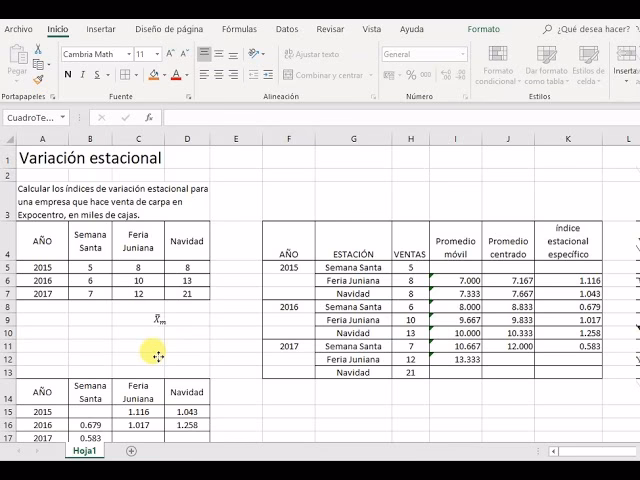Switch to the Datos tab
The height and width of the screenshot is (480, 640).
point(287,29)
